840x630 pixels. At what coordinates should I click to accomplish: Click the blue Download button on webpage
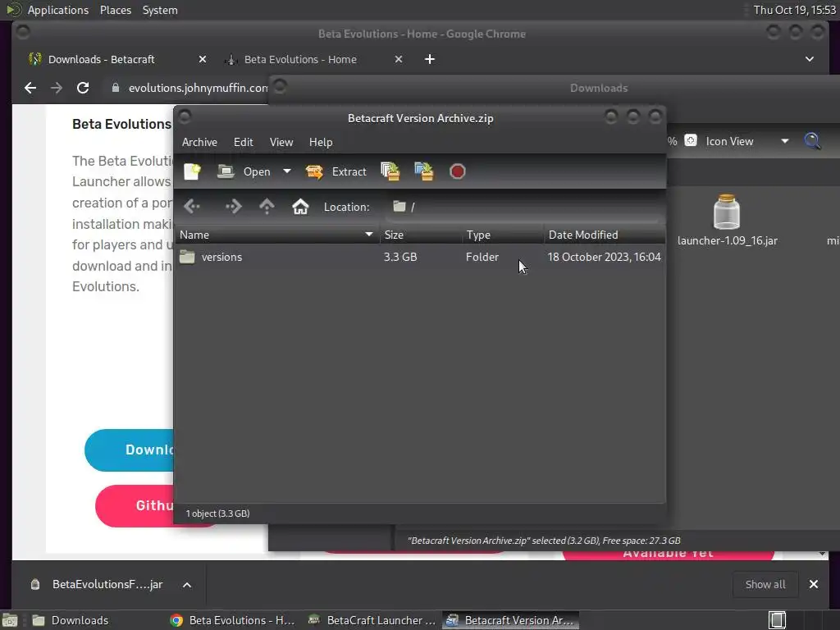click(x=130, y=450)
